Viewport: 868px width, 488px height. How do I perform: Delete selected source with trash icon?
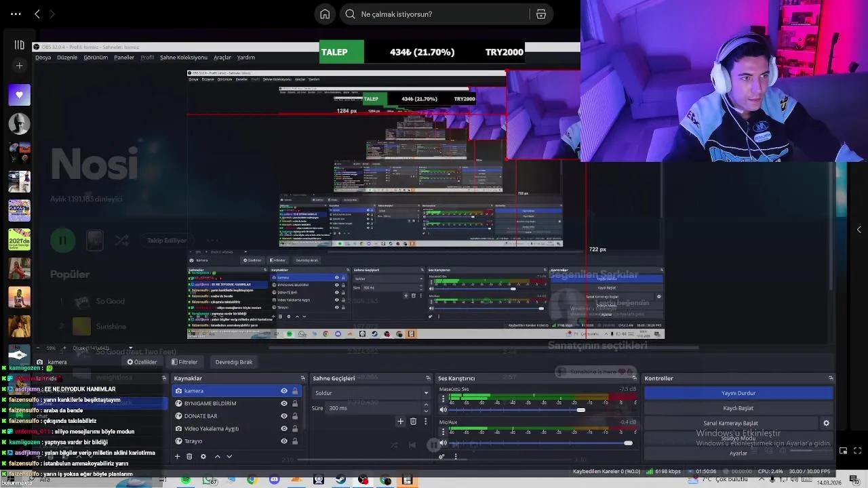click(189, 457)
